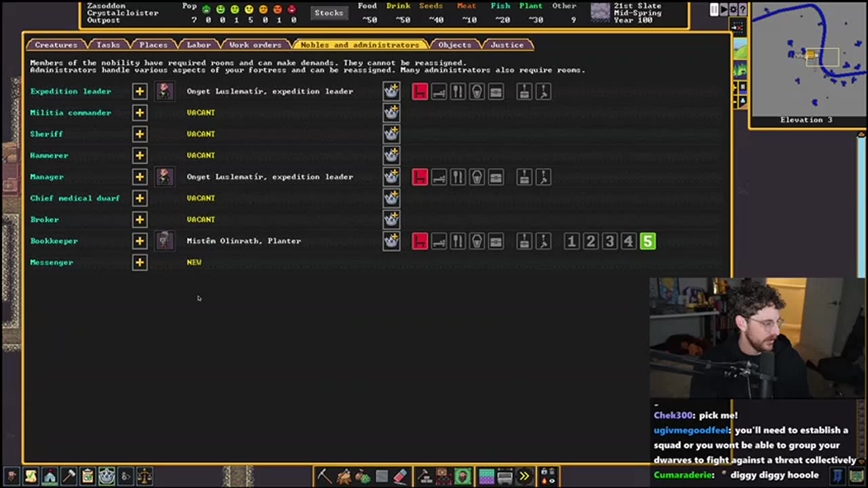This screenshot has width=868, height=488.
Task: Assign a dwarf to Militia commander
Action: [140, 113]
